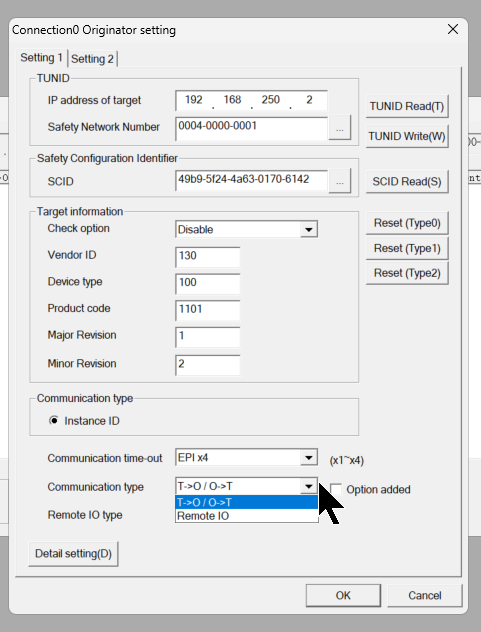The image size is (481, 632).
Task: Switch to the Setting 2 tab
Action: (92, 59)
